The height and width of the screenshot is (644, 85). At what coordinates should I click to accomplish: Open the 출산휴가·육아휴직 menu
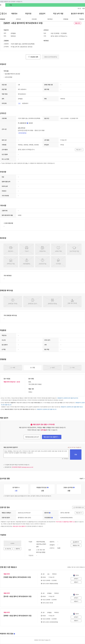coord(77,13)
